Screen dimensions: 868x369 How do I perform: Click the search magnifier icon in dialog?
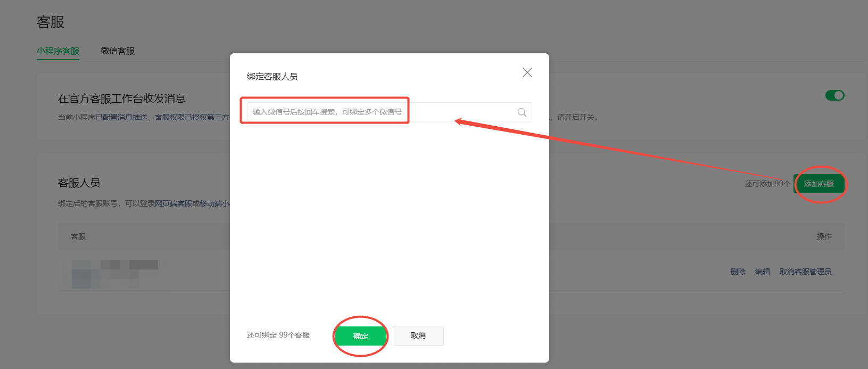(522, 112)
